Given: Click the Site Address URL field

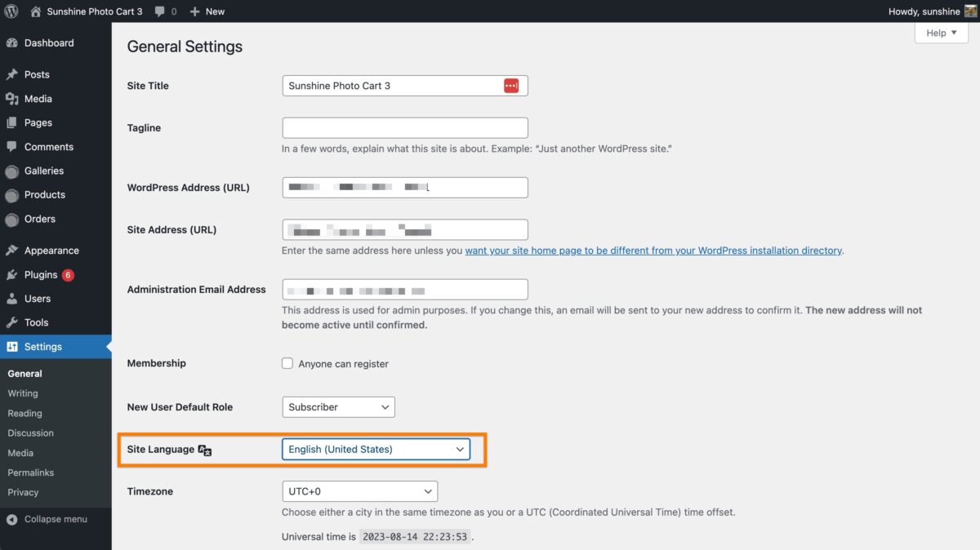Looking at the screenshot, I should [x=405, y=230].
